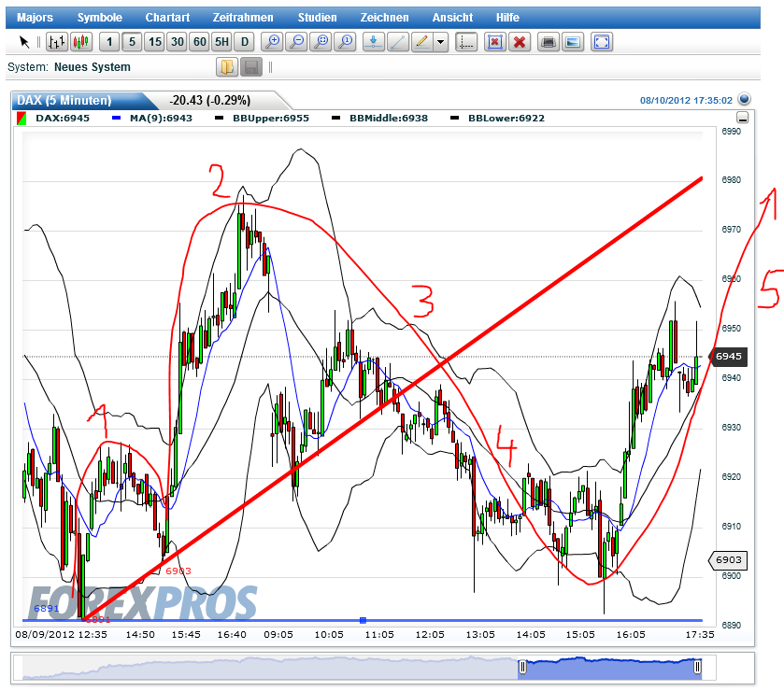Viewport: 784px width, 691px height.
Task: Click the print chart icon
Action: click(549, 41)
